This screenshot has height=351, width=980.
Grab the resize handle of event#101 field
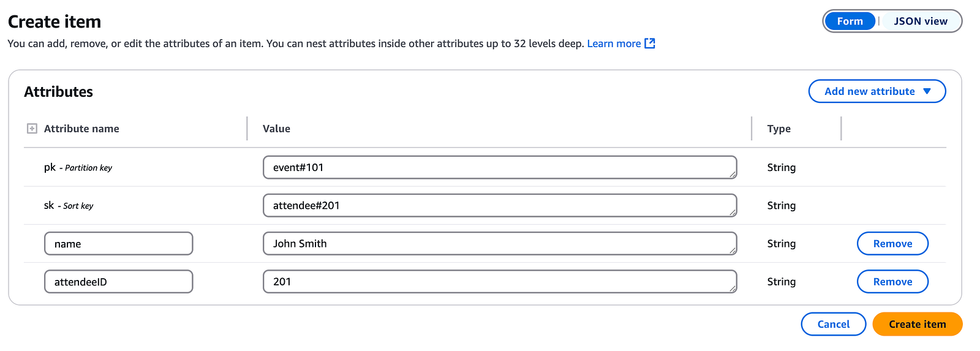733,175
